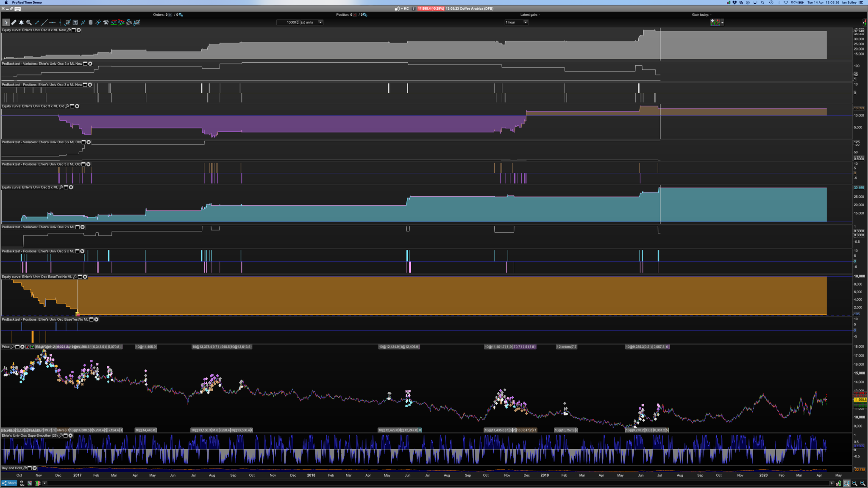Click the trash can delete-objects icon

(x=90, y=22)
